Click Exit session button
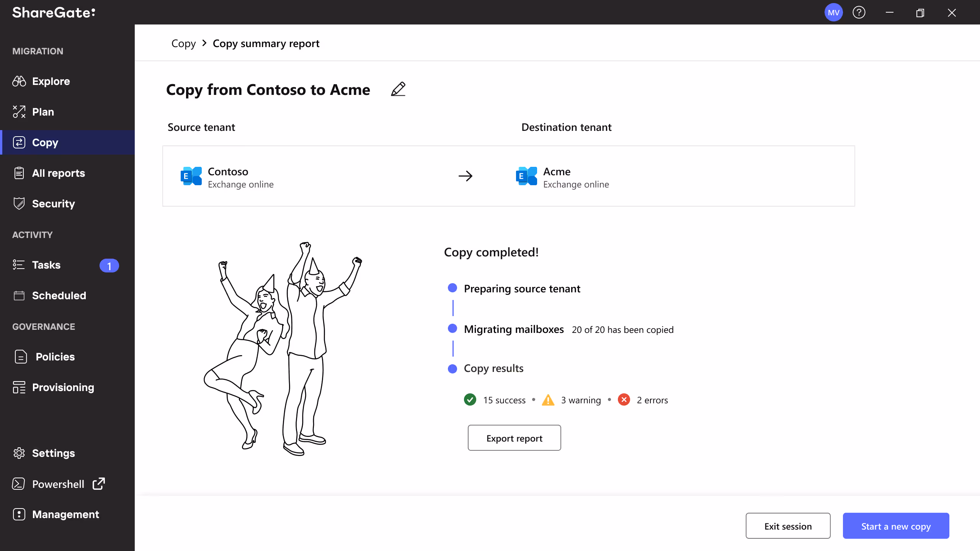 (x=788, y=526)
